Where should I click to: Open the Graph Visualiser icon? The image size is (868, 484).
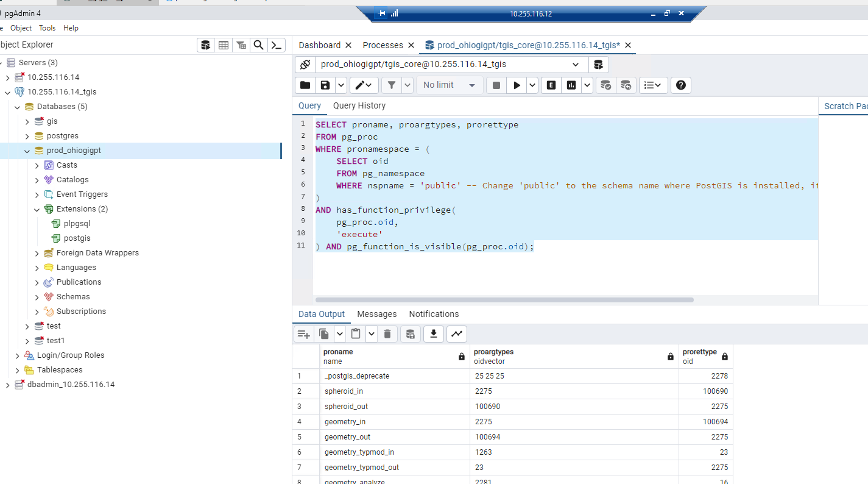[x=456, y=333]
